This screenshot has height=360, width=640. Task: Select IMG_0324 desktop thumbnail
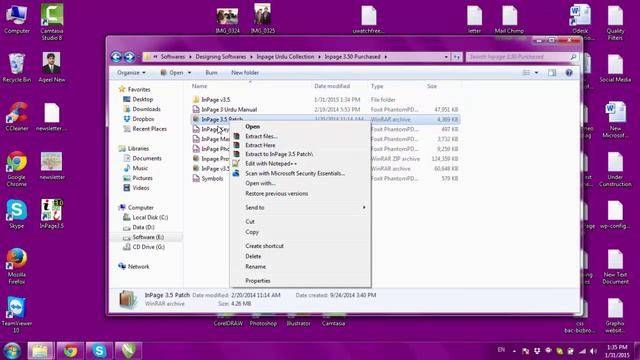[227, 20]
